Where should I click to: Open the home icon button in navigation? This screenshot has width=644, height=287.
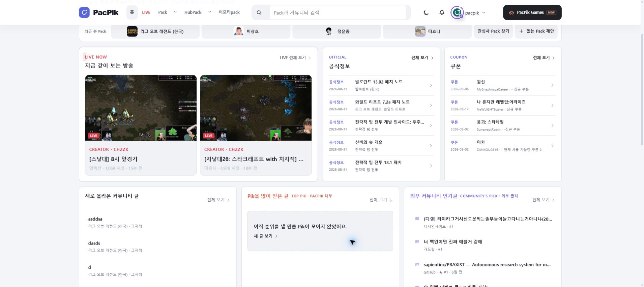[x=132, y=12]
